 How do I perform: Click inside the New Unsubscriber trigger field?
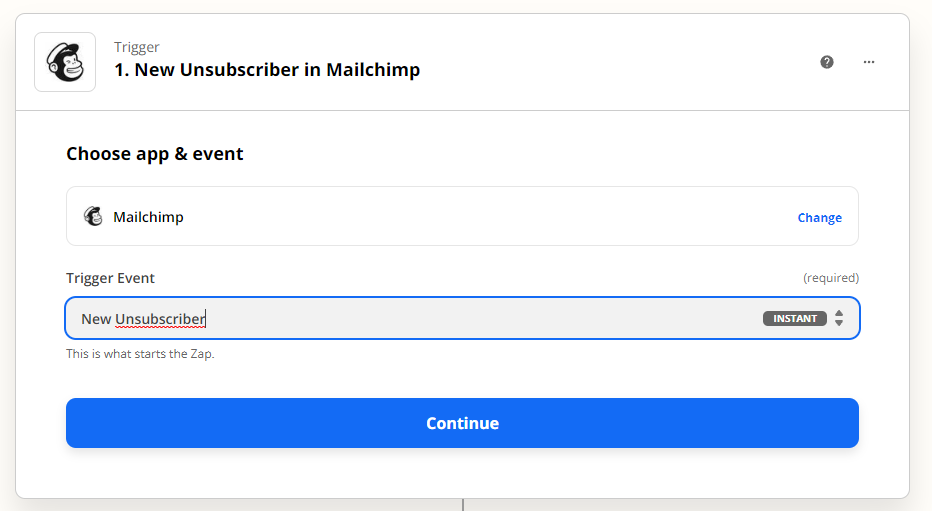(462, 318)
